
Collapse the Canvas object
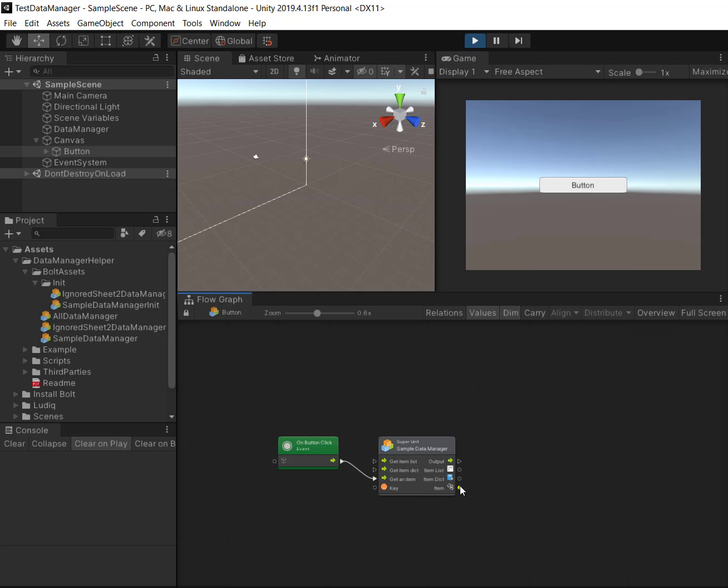(x=36, y=140)
